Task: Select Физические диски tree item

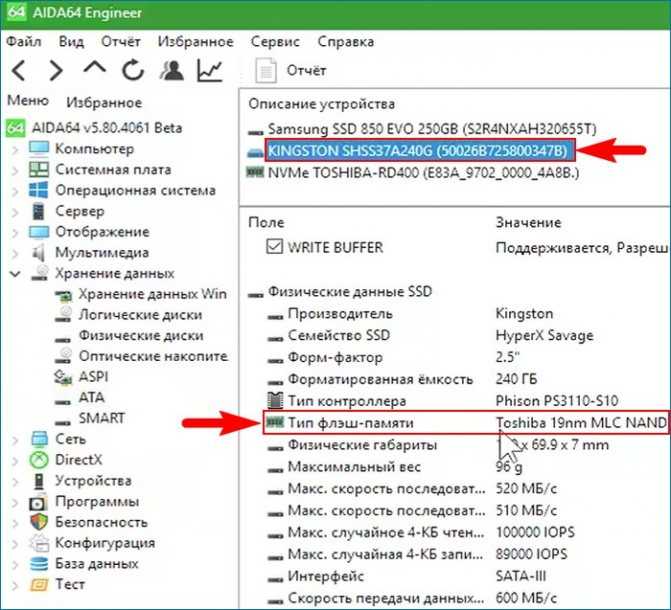Action: (141, 335)
